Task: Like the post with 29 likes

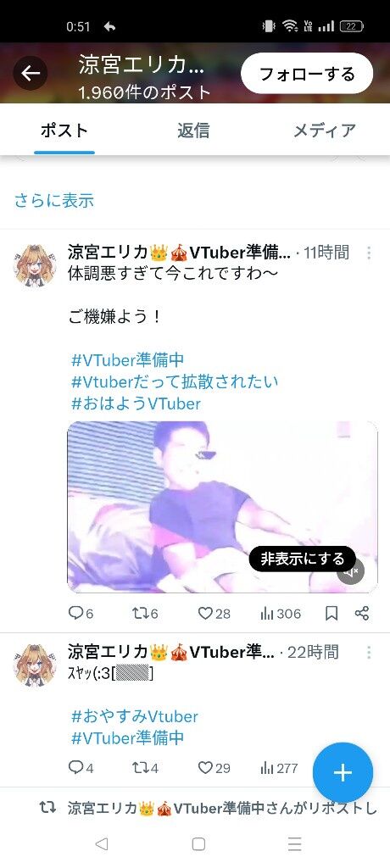Action: click(x=214, y=768)
